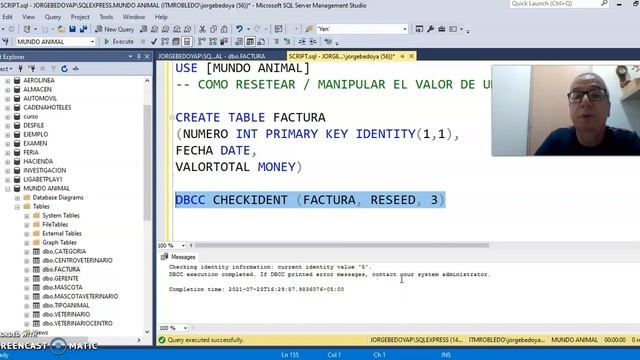
Task: Execute the query
Action: tap(119, 42)
